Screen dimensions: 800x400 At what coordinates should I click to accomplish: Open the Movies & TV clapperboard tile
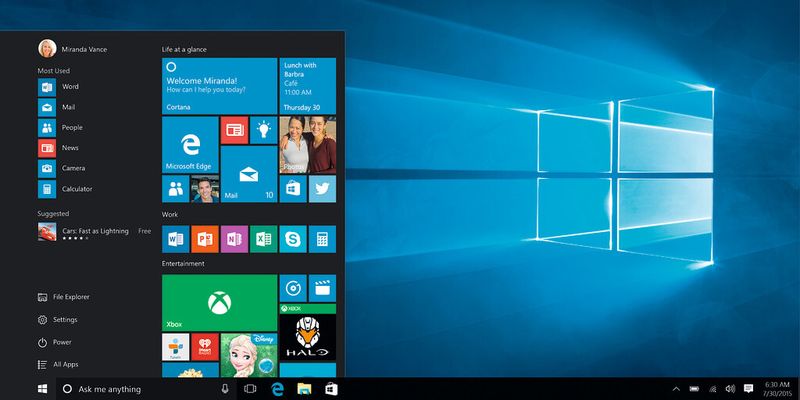pyautogui.click(x=322, y=288)
